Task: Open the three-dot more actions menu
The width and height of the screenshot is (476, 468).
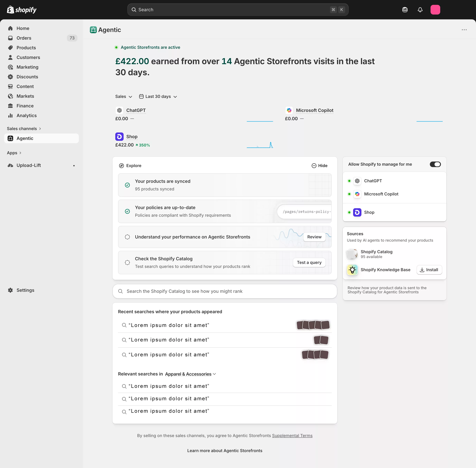Action: tap(464, 30)
